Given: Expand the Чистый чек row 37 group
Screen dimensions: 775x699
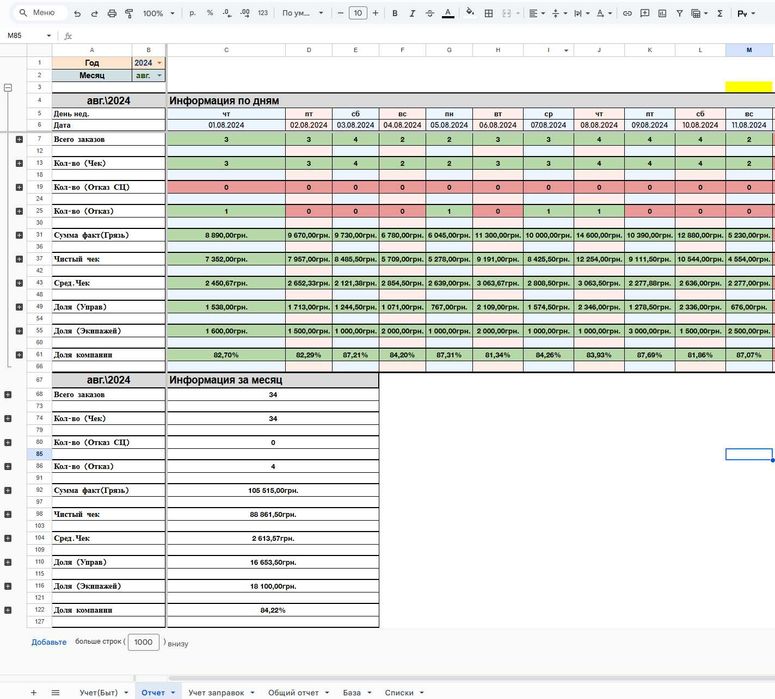Looking at the screenshot, I should pos(19,259).
